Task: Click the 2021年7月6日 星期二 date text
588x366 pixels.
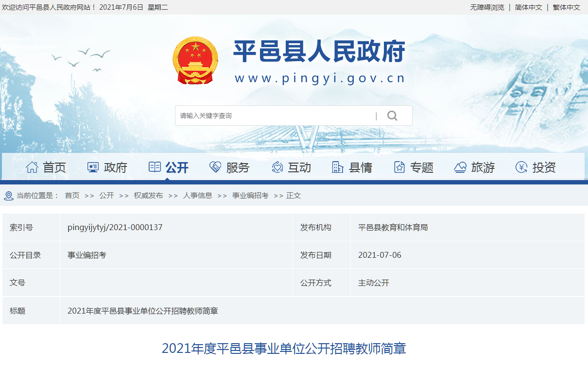Action: pyautogui.click(x=134, y=7)
